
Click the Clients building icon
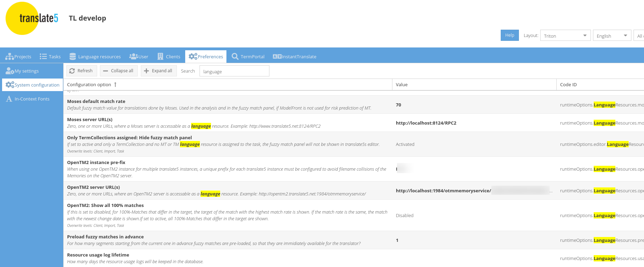pos(160,57)
